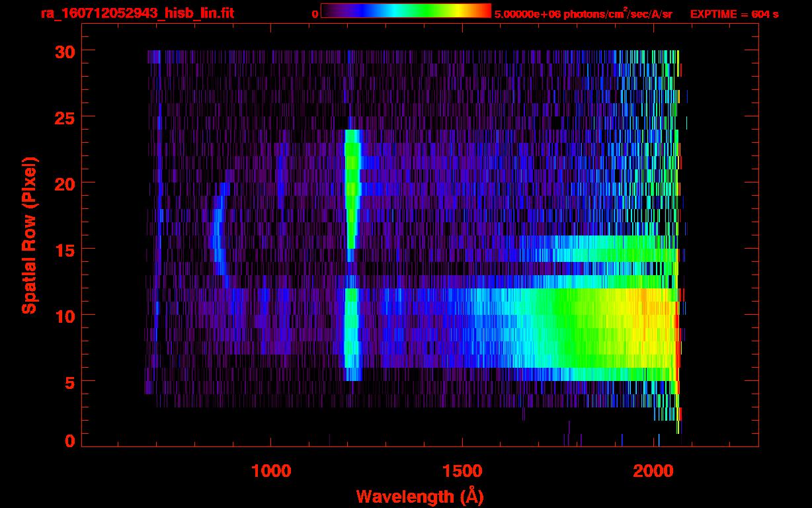Click the blue curved feature near row 17

point(216,222)
